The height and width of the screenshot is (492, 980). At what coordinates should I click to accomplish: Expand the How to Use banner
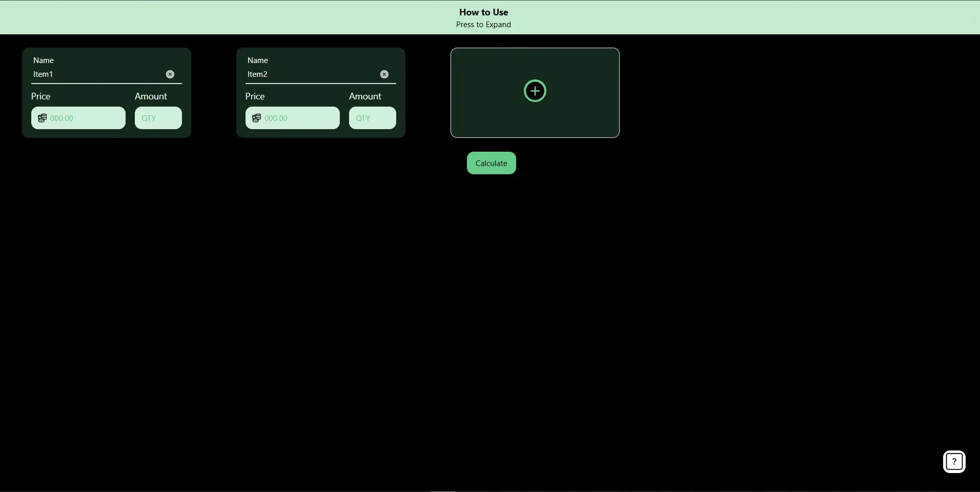[x=483, y=17]
